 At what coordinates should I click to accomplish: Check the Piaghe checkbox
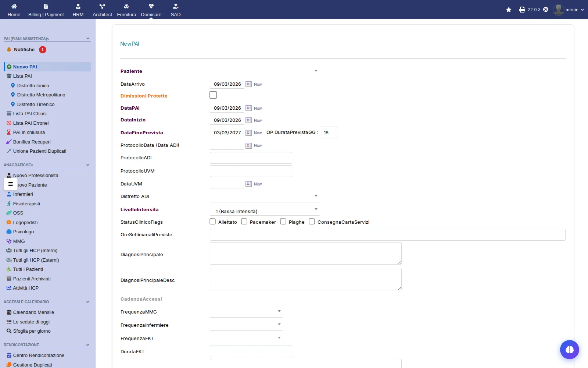283,222
